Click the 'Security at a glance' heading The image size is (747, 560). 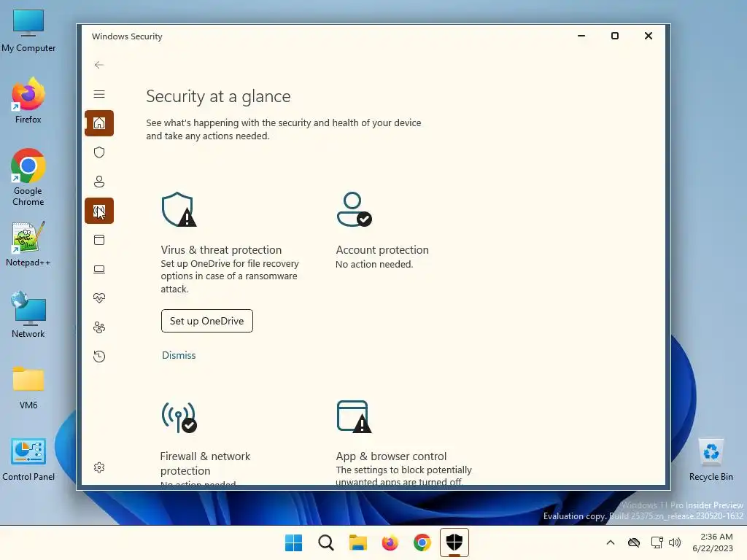point(218,96)
